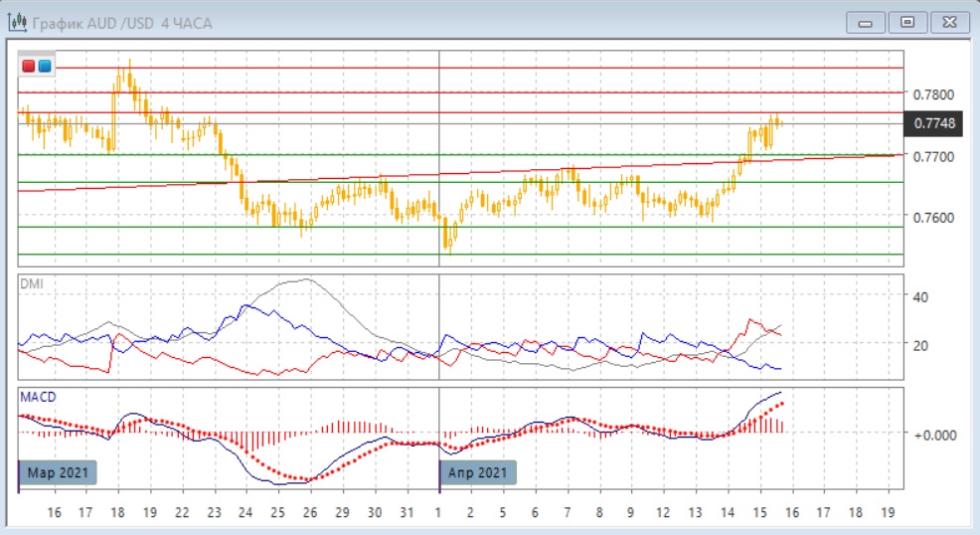Maximize the AUD/USD chart window

(906, 21)
